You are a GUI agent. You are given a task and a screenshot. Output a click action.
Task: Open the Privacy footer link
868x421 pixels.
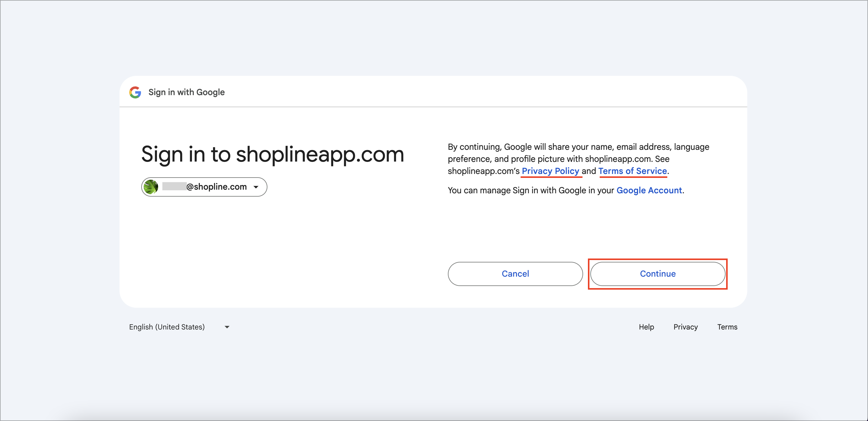pos(685,327)
